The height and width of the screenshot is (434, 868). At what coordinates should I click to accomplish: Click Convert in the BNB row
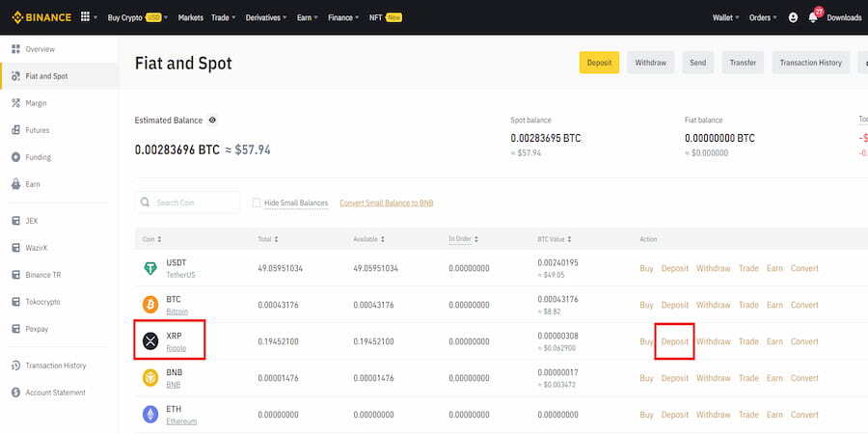click(804, 378)
